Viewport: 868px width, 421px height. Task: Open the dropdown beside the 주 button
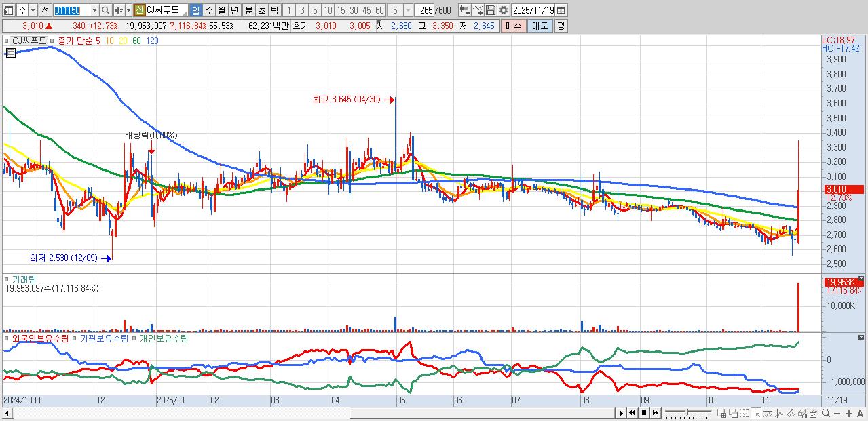click(x=33, y=10)
